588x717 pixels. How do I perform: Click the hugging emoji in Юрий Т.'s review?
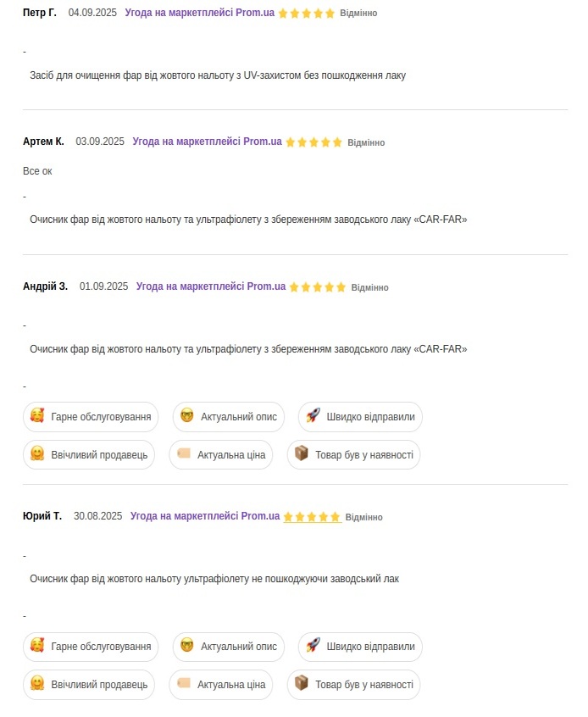pyautogui.click(x=37, y=684)
